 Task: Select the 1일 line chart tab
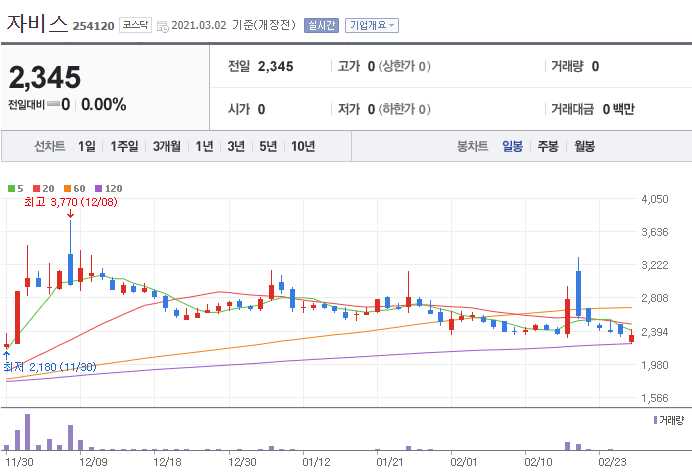(86, 146)
